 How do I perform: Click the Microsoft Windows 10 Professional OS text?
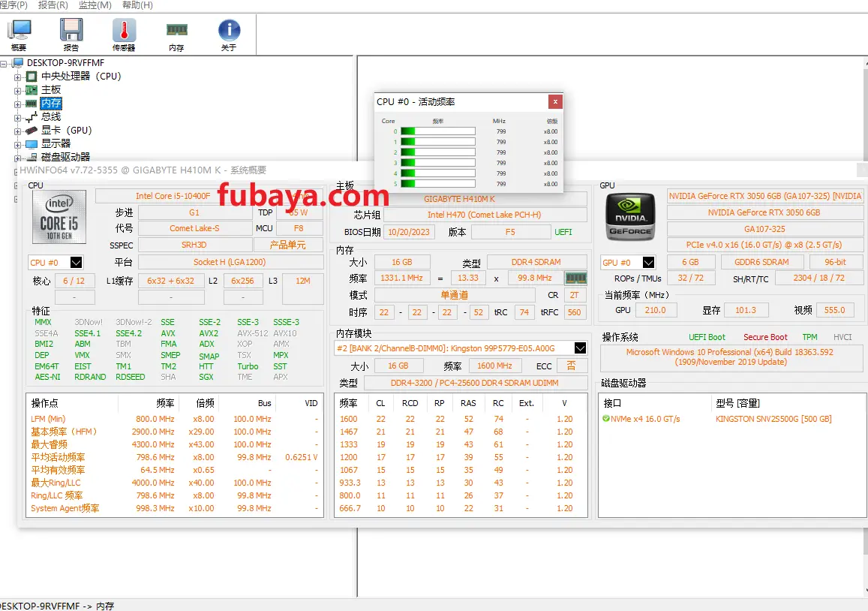730,357
